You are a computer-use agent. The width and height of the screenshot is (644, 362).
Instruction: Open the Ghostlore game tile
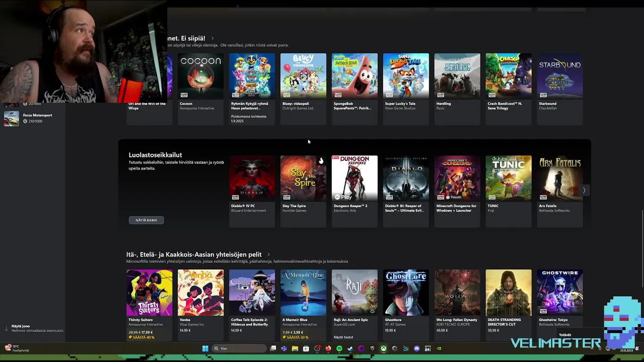click(x=406, y=305)
